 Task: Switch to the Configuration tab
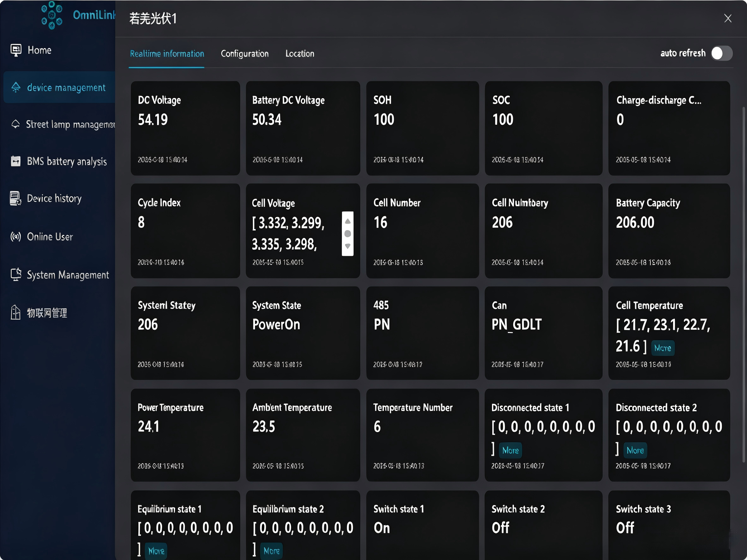245,54
